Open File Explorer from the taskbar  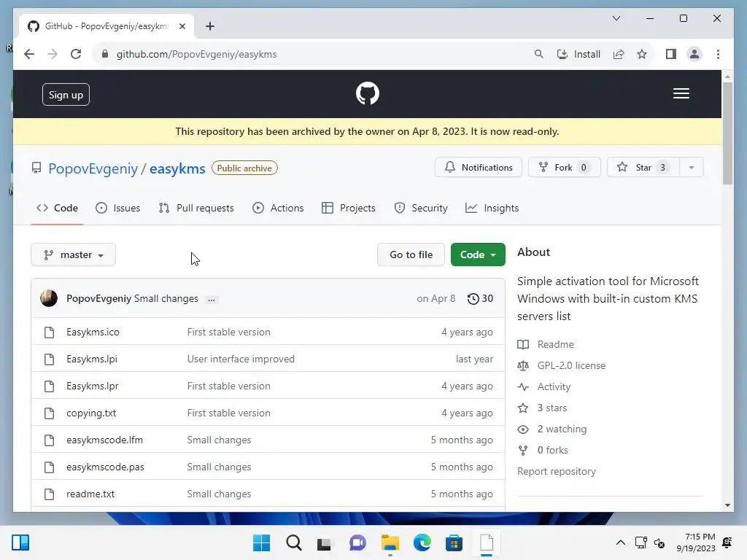[390, 542]
